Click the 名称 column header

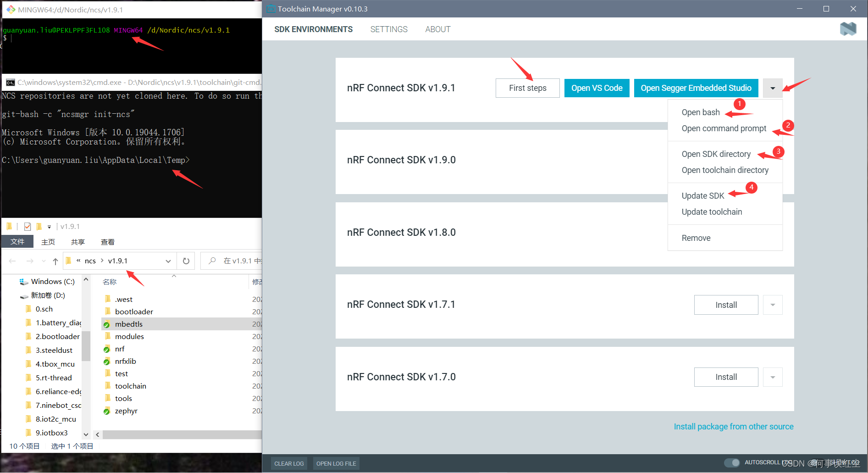110,282
